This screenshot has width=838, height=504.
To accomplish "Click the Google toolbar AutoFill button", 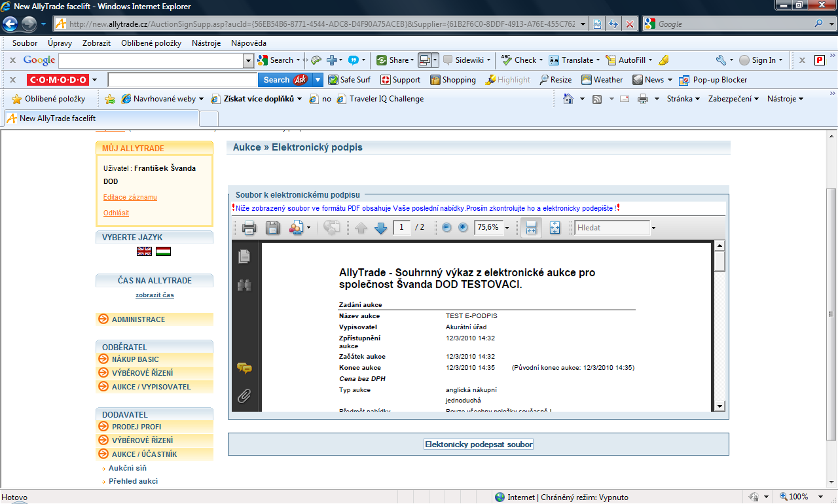I will [627, 60].
